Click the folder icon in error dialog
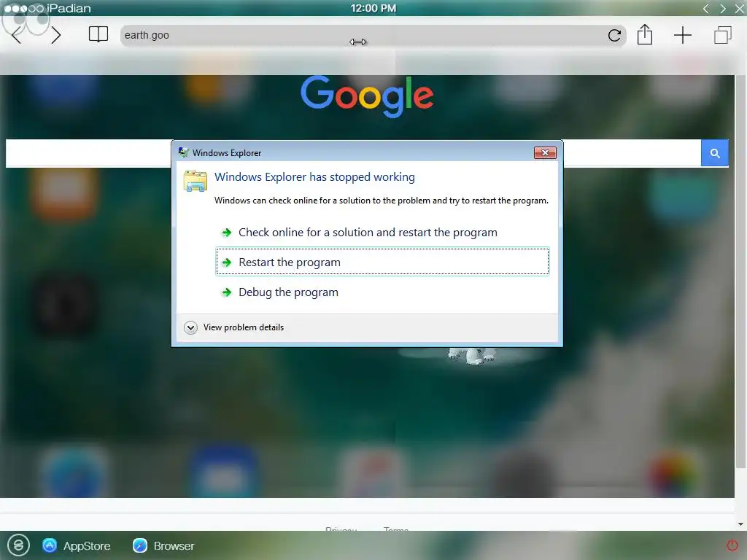747x560 pixels. point(196,181)
